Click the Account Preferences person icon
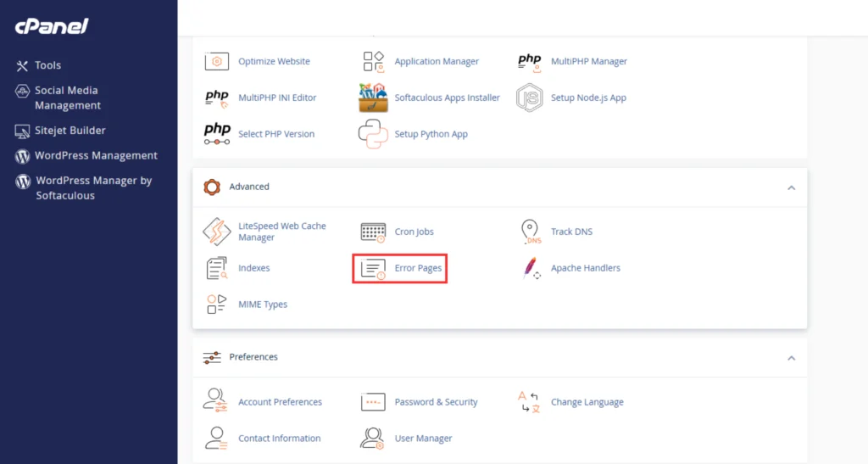 [x=215, y=401]
